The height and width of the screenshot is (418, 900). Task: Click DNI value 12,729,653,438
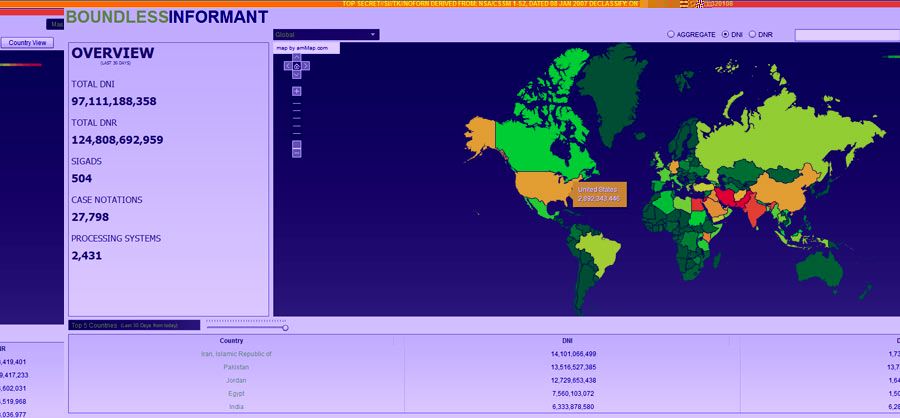573,381
